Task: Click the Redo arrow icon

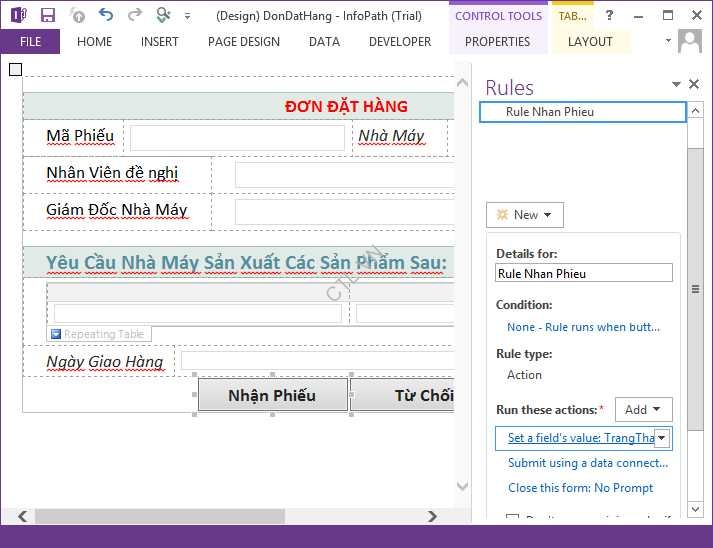Action: 134,15
